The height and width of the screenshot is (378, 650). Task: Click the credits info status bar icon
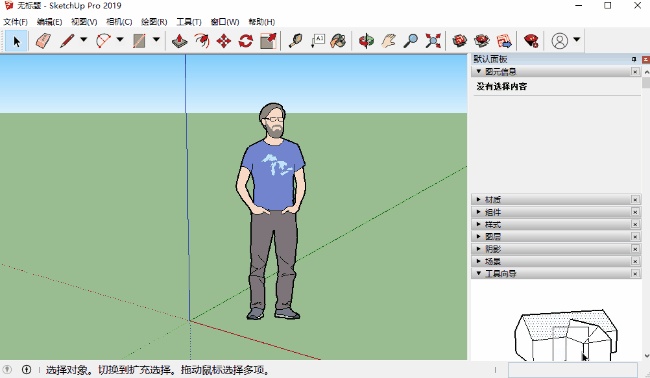tap(26, 369)
